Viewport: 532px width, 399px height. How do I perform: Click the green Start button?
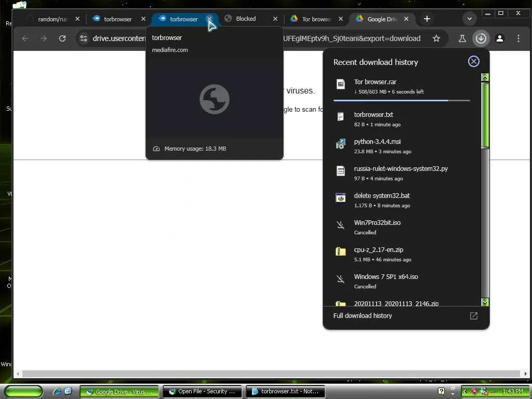24,391
